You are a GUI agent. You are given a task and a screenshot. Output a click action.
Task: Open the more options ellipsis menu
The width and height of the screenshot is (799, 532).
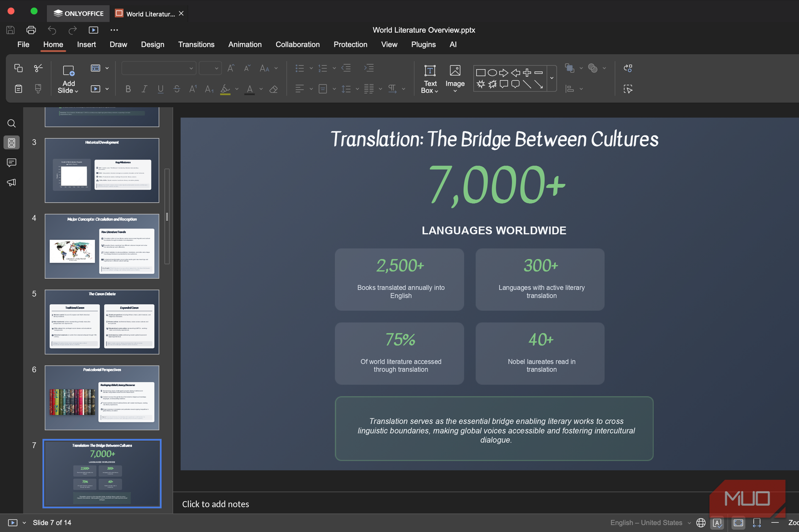point(114,30)
